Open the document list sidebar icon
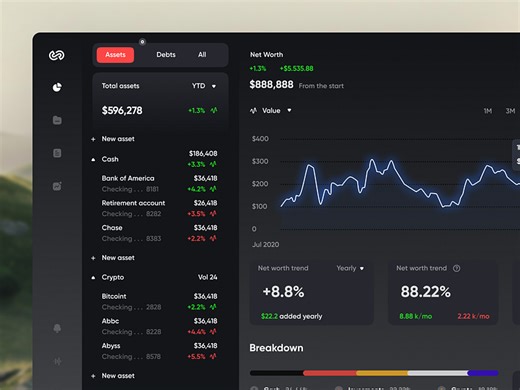This screenshot has height=390, width=520. pos(57,153)
